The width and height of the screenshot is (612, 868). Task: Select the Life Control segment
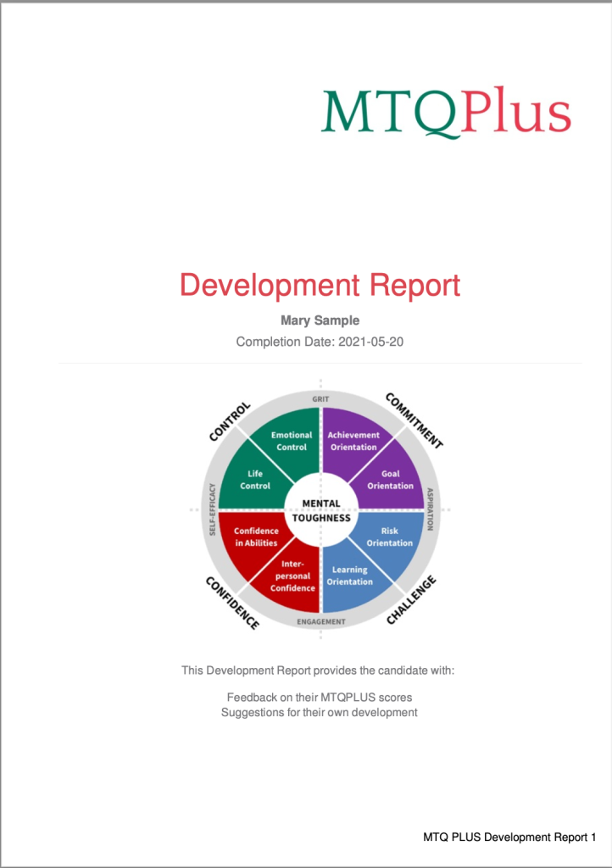pos(254,480)
